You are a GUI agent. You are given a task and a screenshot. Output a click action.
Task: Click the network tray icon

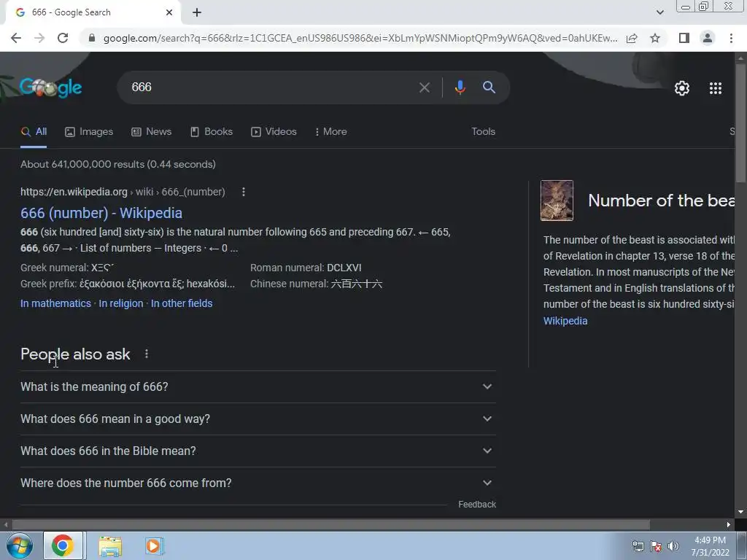pyautogui.click(x=638, y=547)
